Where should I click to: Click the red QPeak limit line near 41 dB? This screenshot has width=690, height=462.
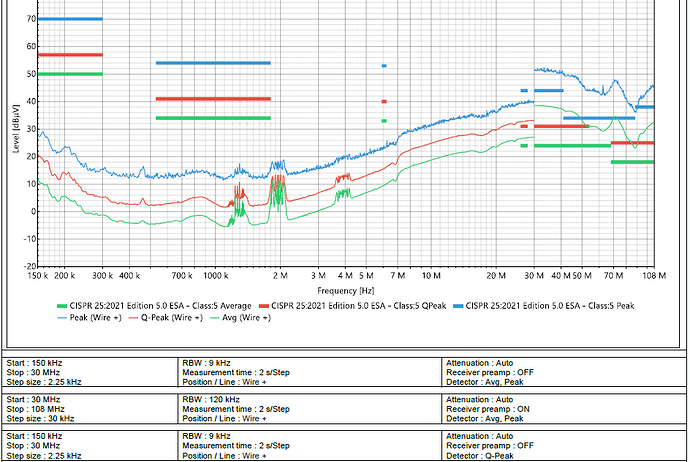click(212, 99)
